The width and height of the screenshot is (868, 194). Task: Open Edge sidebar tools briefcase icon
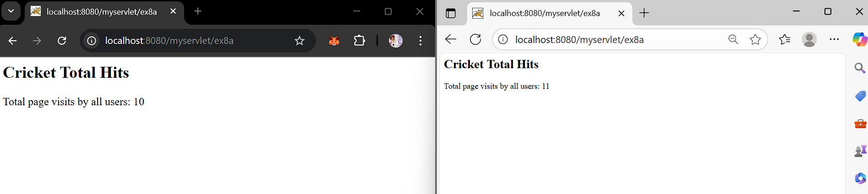[x=860, y=124]
